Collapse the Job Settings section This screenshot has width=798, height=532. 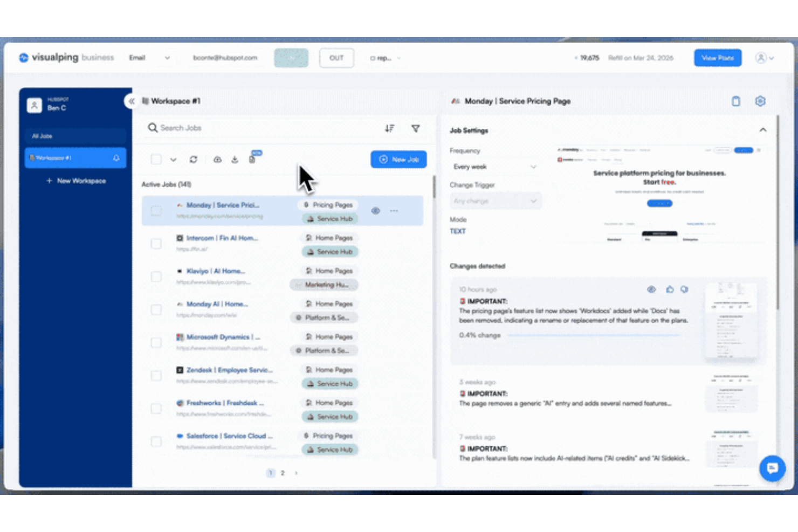coord(763,130)
